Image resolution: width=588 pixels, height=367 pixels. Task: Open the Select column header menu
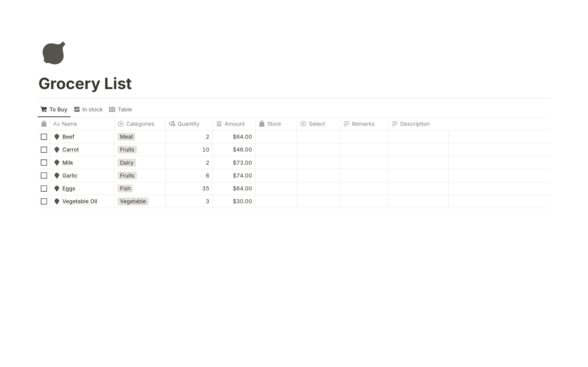pos(317,124)
